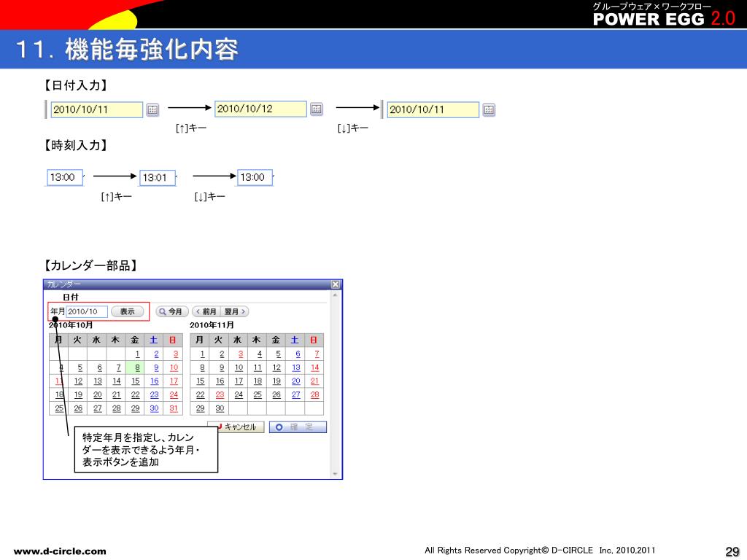Click the 2010年11月 month heading
This screenshot has width=747, height=560.
click(x=212, y=325)
